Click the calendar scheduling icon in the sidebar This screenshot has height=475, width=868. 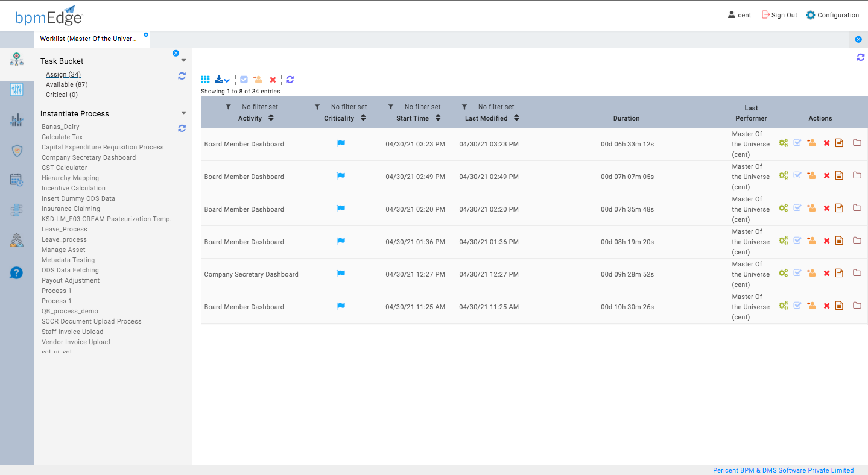[x=16, y=180]
